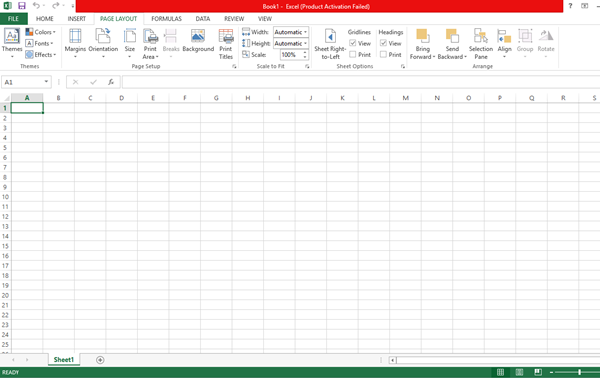
Task: Click the Scale 100% field
Action: point(291,55)
